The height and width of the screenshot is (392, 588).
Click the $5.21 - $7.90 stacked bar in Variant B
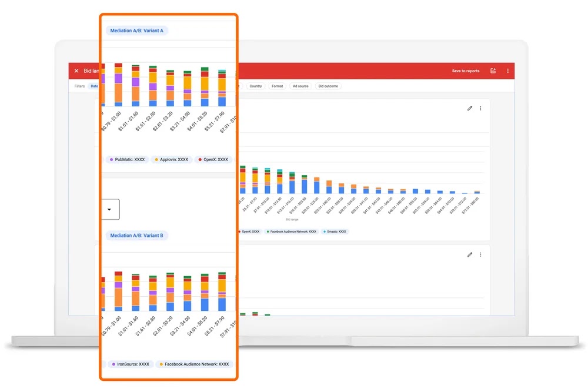(x=222, y=292)
